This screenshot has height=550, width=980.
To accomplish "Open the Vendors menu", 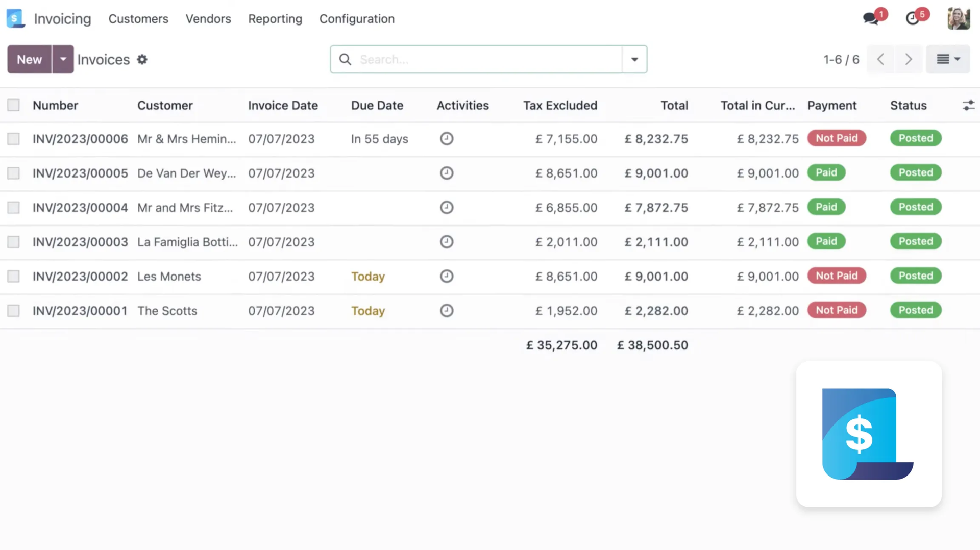I will point(208,19).
